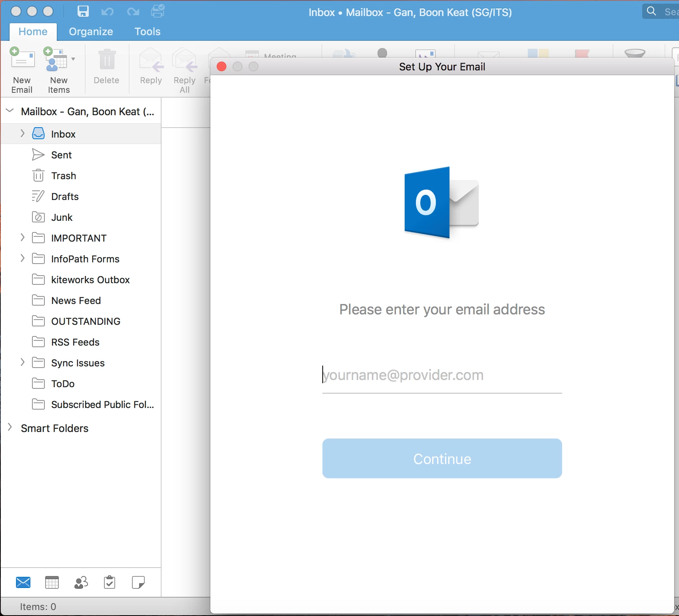Switch to Tasks view icon
The width and height of the screenshot is (679, 616).
(110, 582)
